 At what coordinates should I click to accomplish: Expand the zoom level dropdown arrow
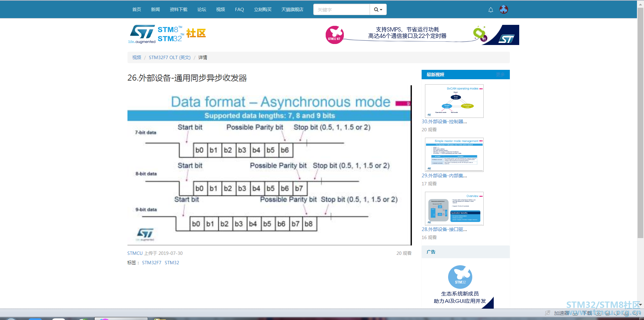(640, 313)
